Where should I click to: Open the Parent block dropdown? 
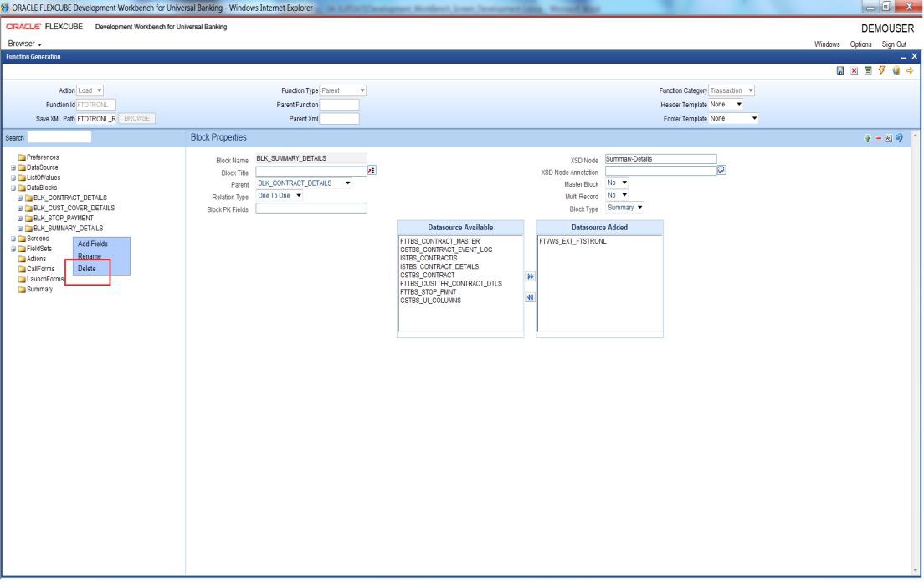tap(304, 183)
